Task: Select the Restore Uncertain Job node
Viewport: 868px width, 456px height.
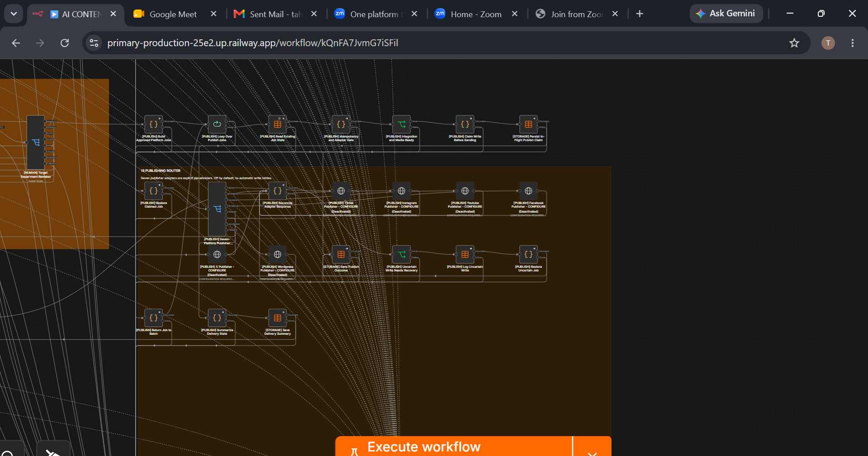Action: click(528, 254)
